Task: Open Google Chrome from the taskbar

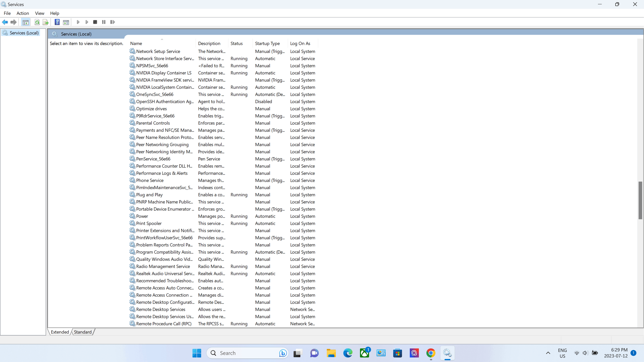Action: click(431, 353)
